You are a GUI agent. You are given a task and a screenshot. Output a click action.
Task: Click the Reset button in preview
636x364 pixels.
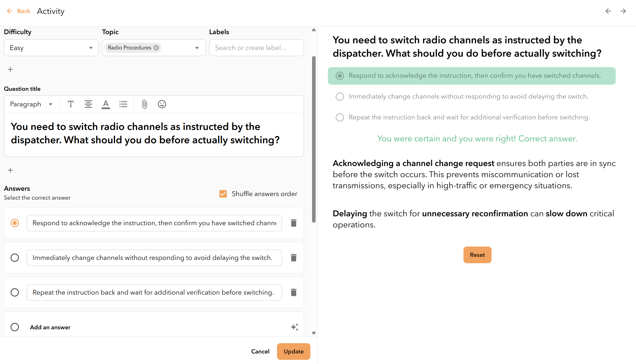477,255
